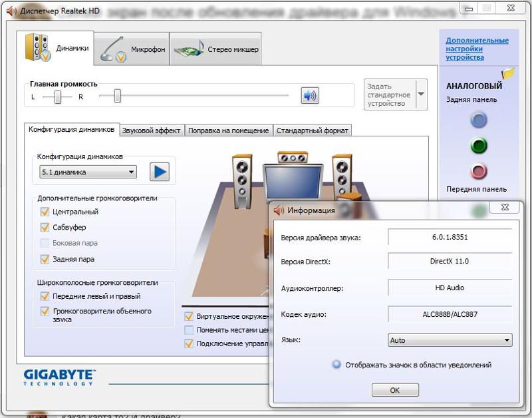Click the Задняя панель label

471,99
